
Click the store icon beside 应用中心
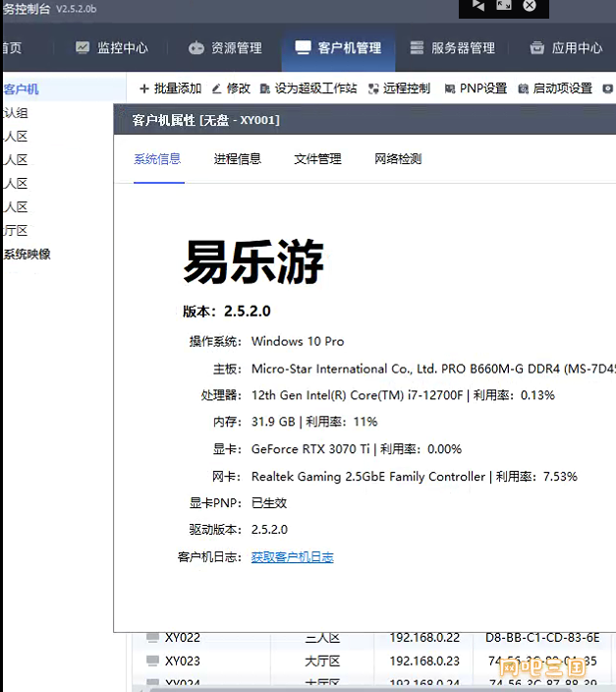[x=536, y=48]
